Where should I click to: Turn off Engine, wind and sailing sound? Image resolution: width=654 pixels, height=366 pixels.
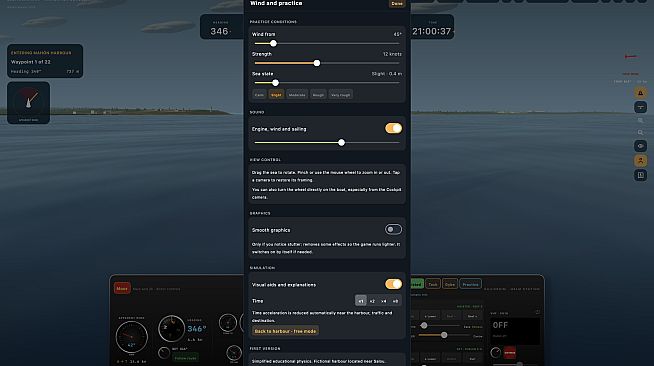coord(393,128)
